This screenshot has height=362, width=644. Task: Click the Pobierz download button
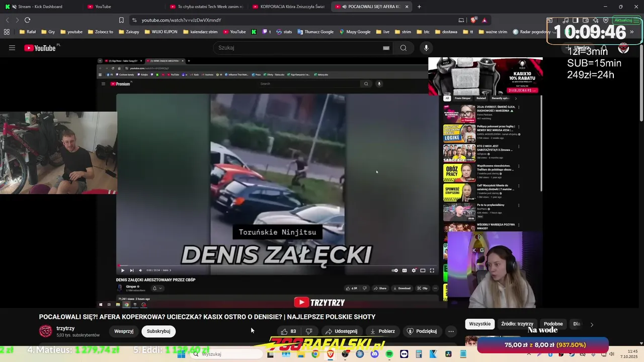pyautogui.click(x=382, y=331)
